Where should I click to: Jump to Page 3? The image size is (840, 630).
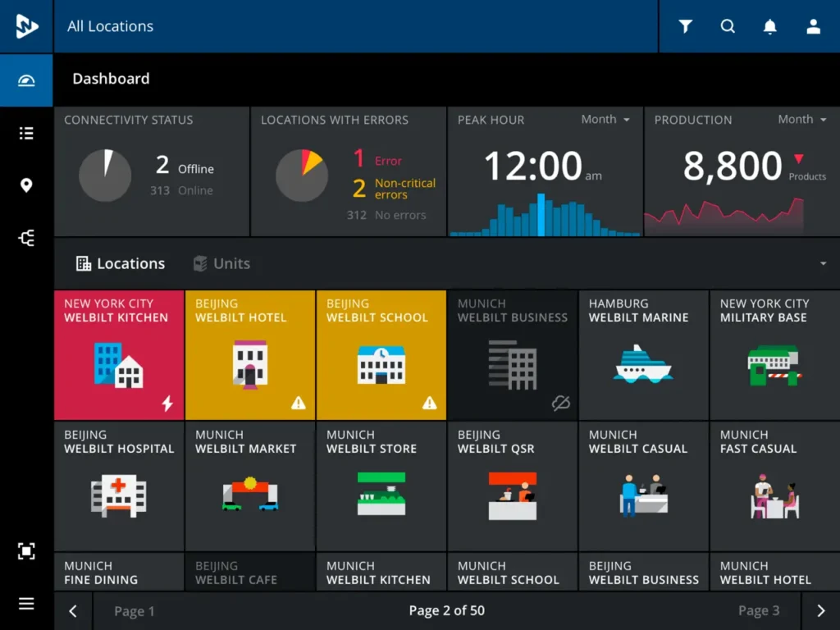(759, 611)
